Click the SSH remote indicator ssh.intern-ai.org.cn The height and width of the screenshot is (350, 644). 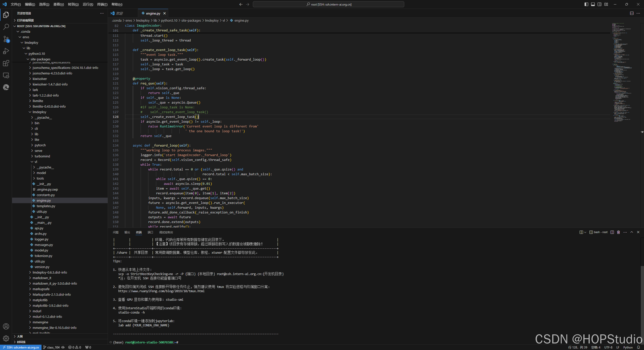pyautogui.click(x=20, y=347)
